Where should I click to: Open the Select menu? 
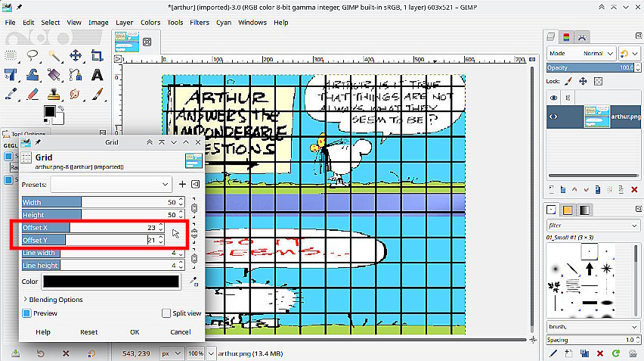pos(50,23)
